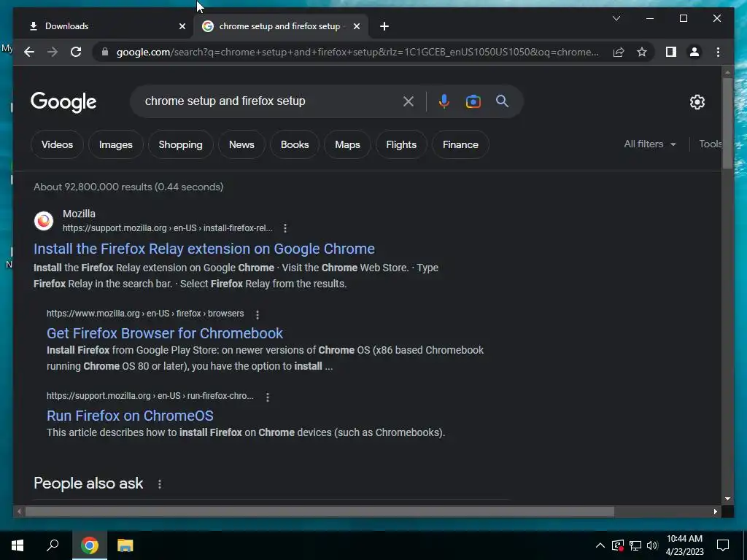
Task: Click the vertical scrollbar thumb
Action: 727,123
